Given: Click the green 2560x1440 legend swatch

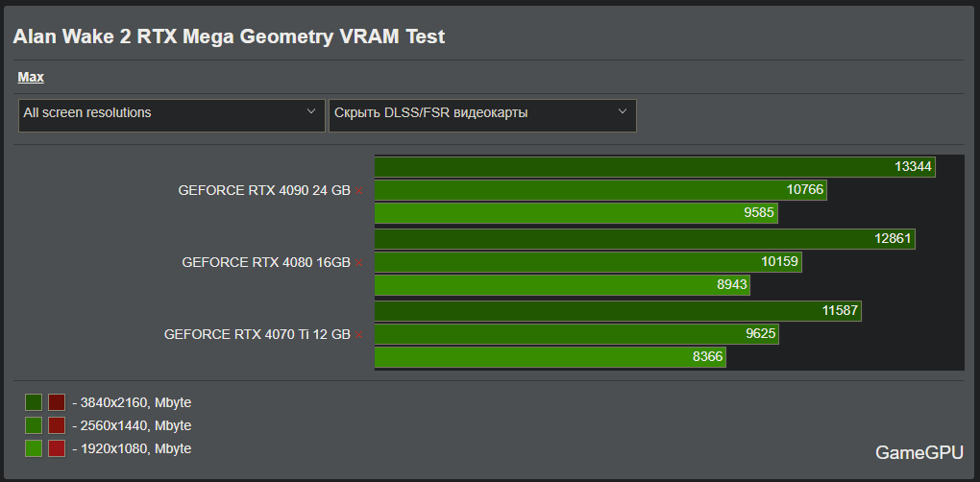Looking at the screenshot, I should tap(34, 425).
